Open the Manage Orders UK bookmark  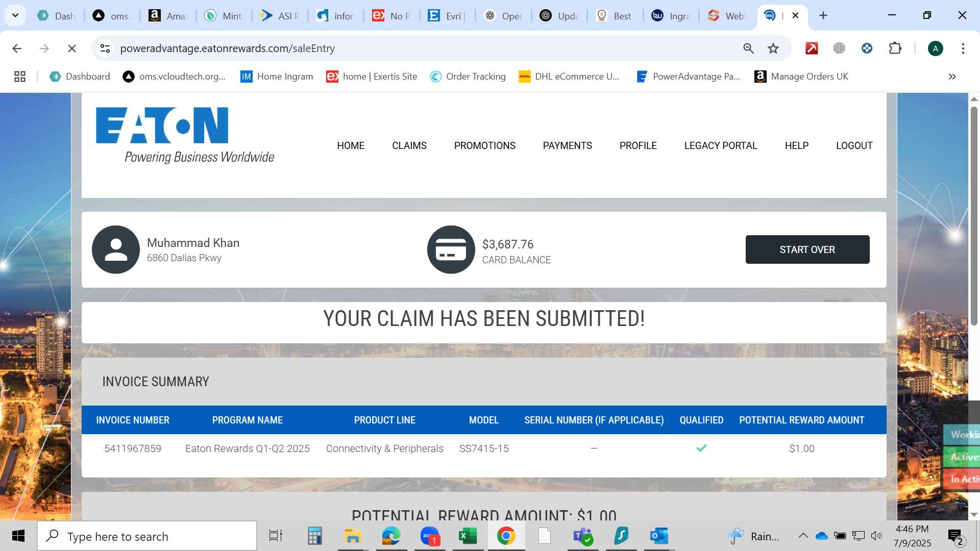[x=801, y=77]
